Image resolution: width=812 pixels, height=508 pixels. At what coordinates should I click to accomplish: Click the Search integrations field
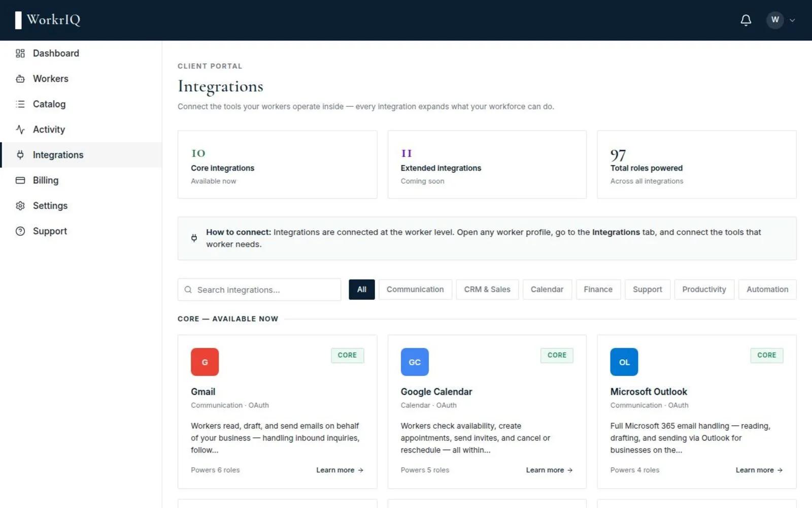coord(259,290)
